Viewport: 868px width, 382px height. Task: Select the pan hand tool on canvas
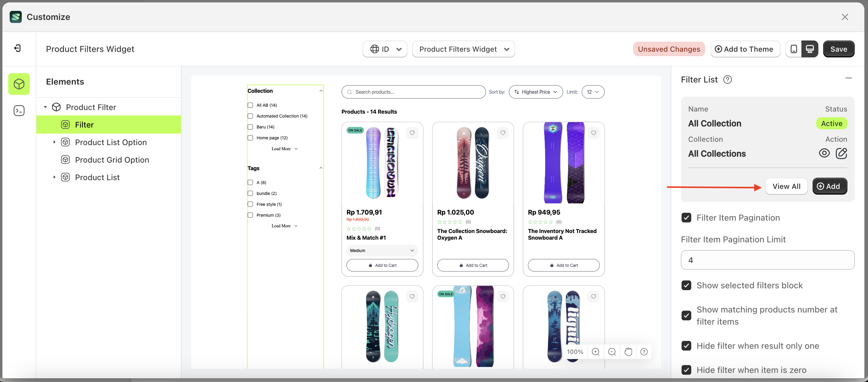[x=628, y=352]
